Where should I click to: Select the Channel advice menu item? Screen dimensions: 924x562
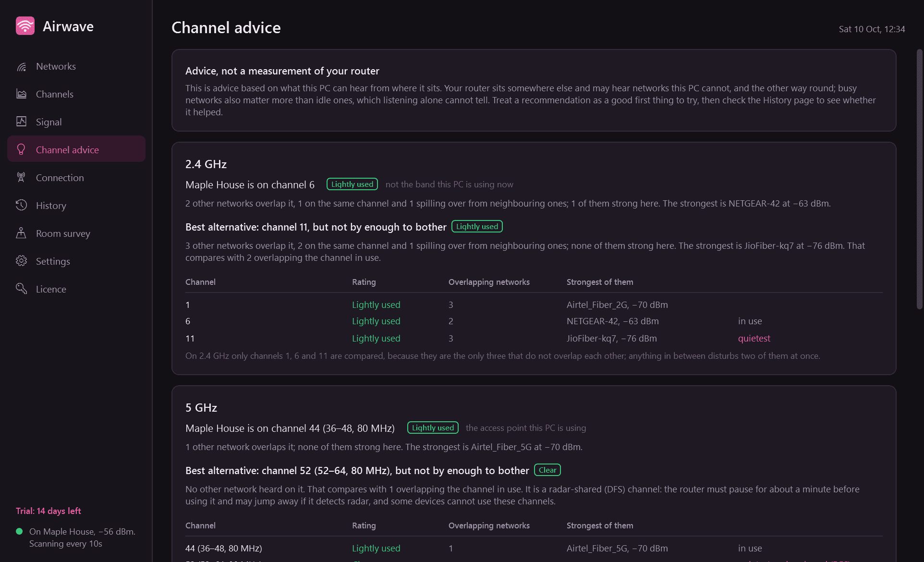pyautogui.click(x=76, y=149)
